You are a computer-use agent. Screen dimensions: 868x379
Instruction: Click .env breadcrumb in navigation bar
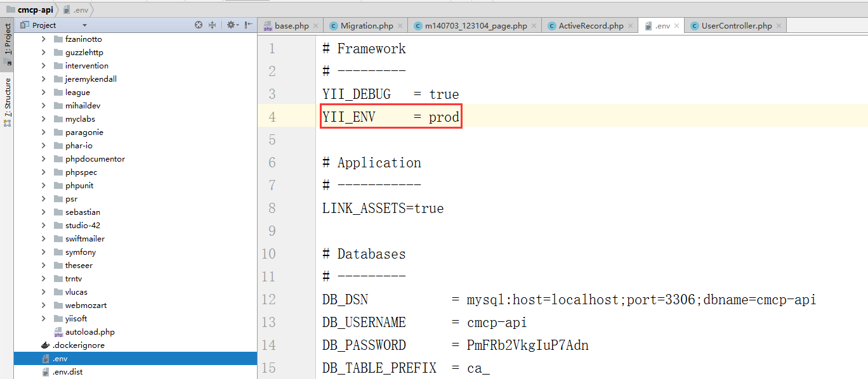[76, 10]
